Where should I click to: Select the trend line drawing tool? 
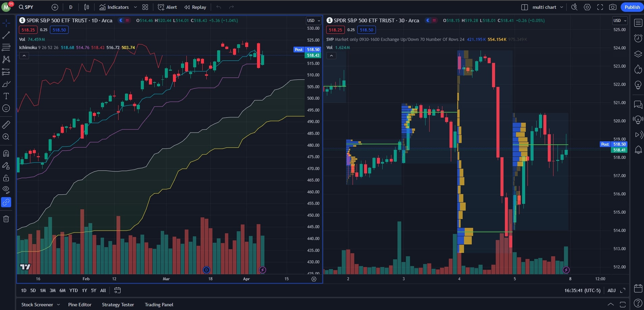(6, 35)
